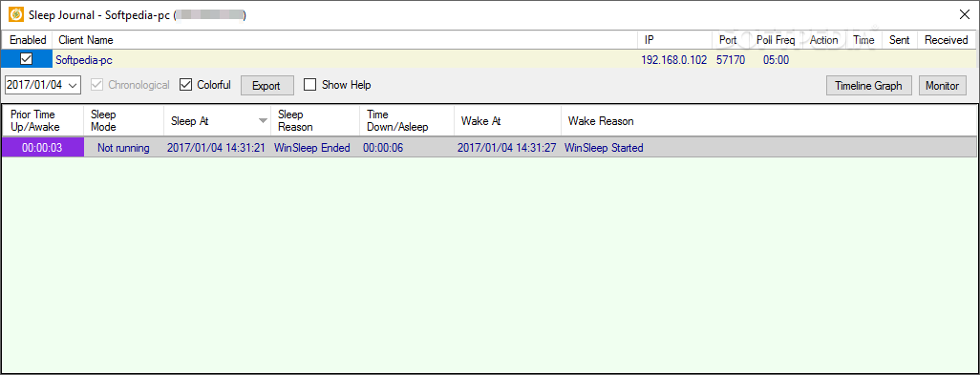Sort by Sleep Reason column header
Viewport: 980px width, 375px height.
[315, 121]
